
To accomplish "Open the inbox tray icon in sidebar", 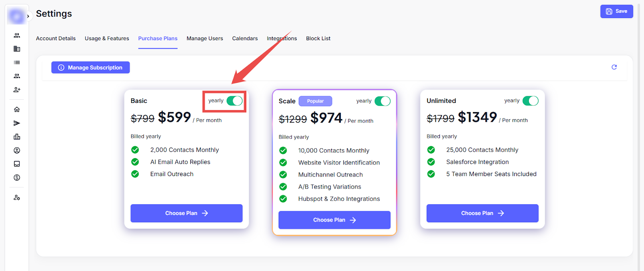I will pyautogui.click(x=17, y=164).
